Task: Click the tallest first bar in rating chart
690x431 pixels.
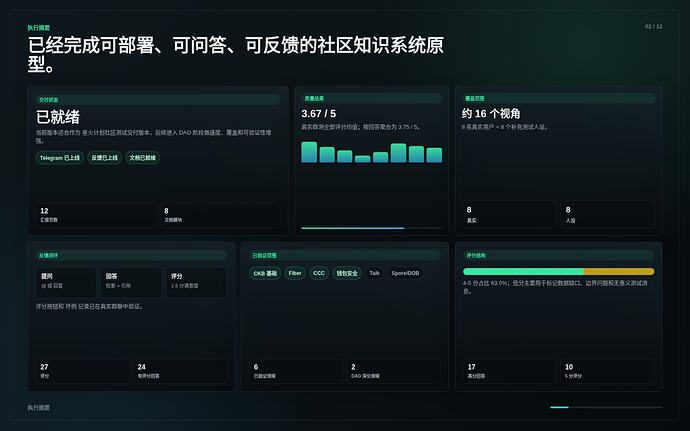Action: (x=309, y=152)
